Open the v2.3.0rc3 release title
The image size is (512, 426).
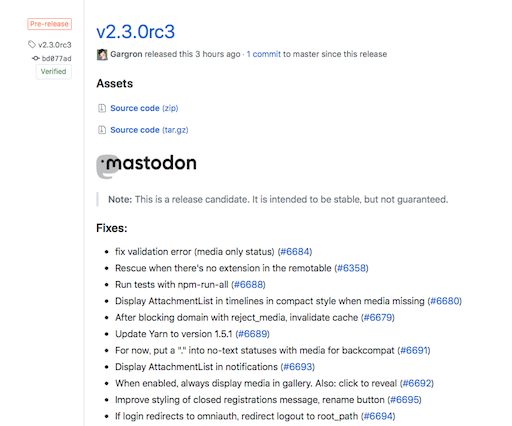click(135, 32)
